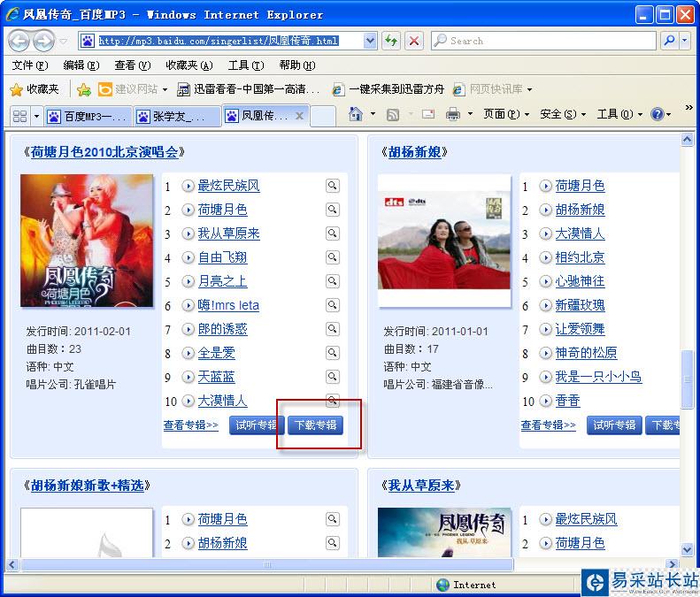
Task: Click 荷塘月色 concert album cover image
Action: click(x=87, y=241)
